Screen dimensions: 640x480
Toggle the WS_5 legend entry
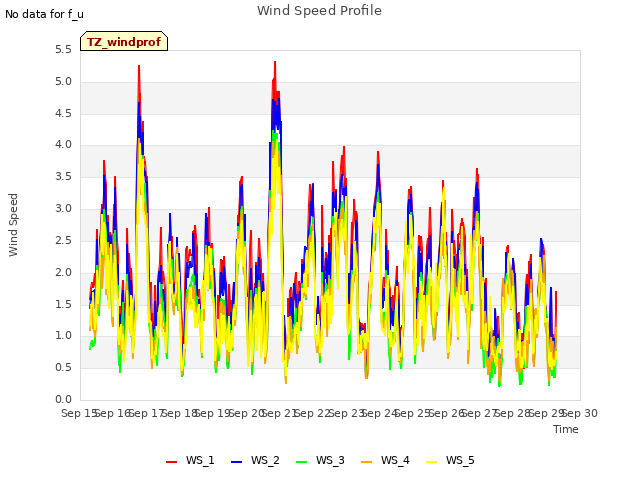click(x=450, y=460)
